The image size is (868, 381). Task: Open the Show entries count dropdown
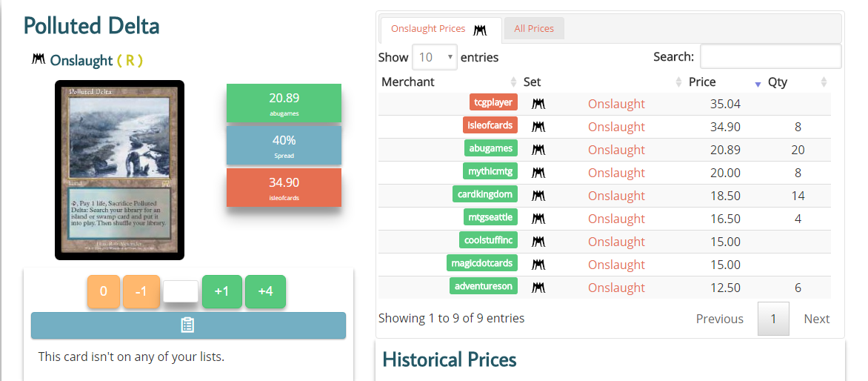435,57
